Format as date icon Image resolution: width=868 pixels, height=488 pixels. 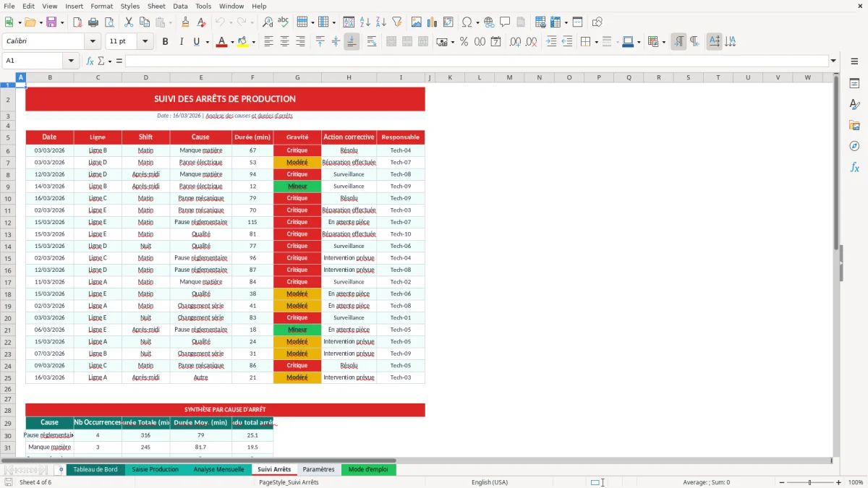coord(495,42)
